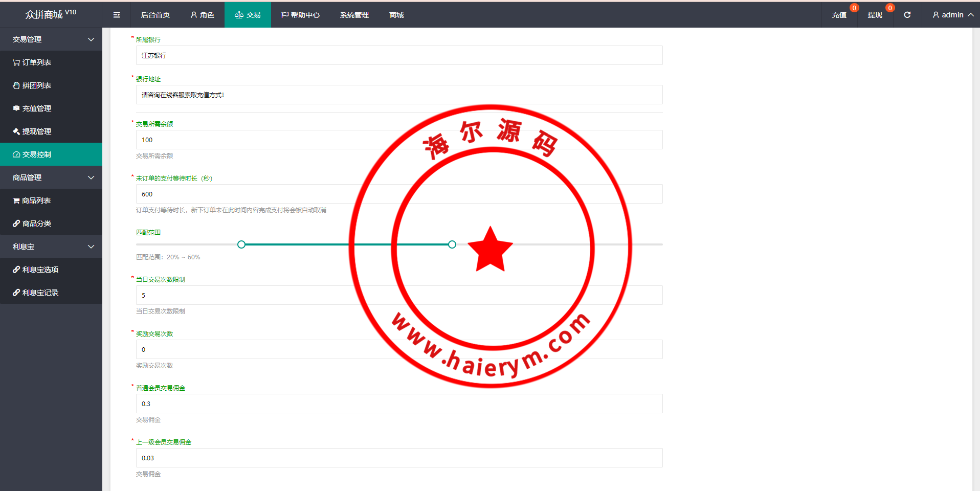Open the admin user dropdown
Viewport: 980px width, 491px height.
952,15
